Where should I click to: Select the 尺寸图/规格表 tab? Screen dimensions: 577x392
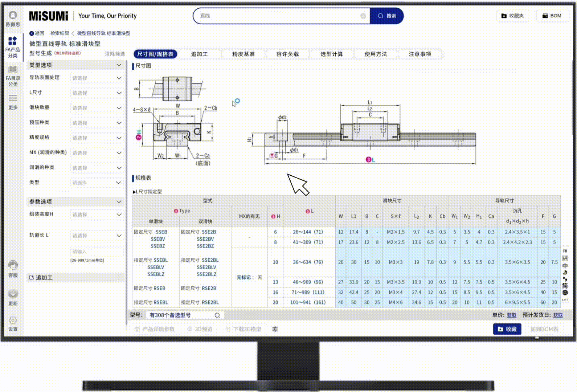click(x=155, y=54)
